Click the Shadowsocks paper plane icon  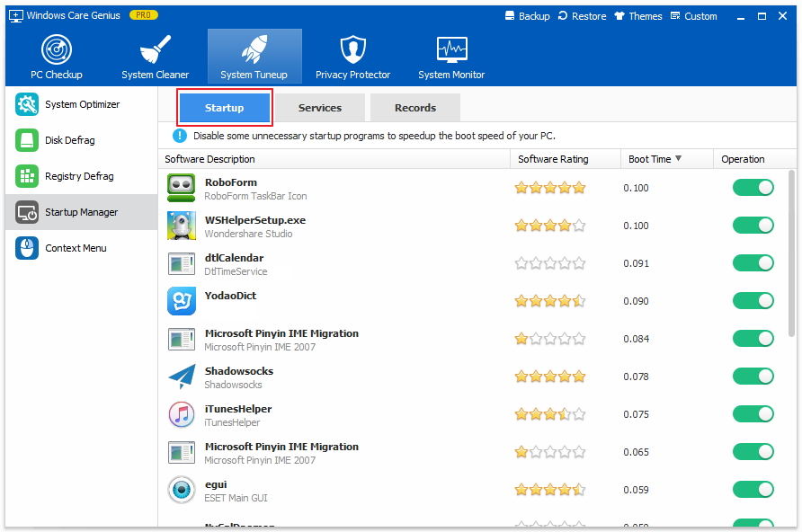[182, 377]
